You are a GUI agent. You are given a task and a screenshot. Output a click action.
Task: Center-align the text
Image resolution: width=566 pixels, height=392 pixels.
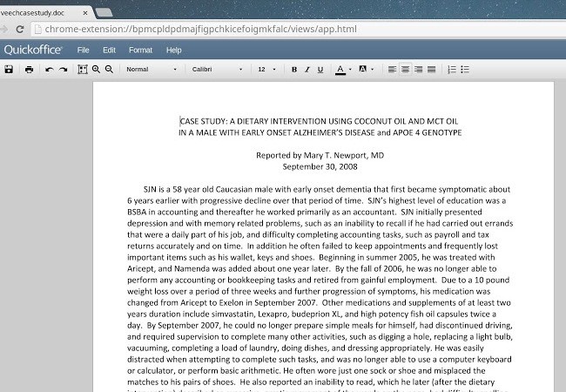click(406, 70)
